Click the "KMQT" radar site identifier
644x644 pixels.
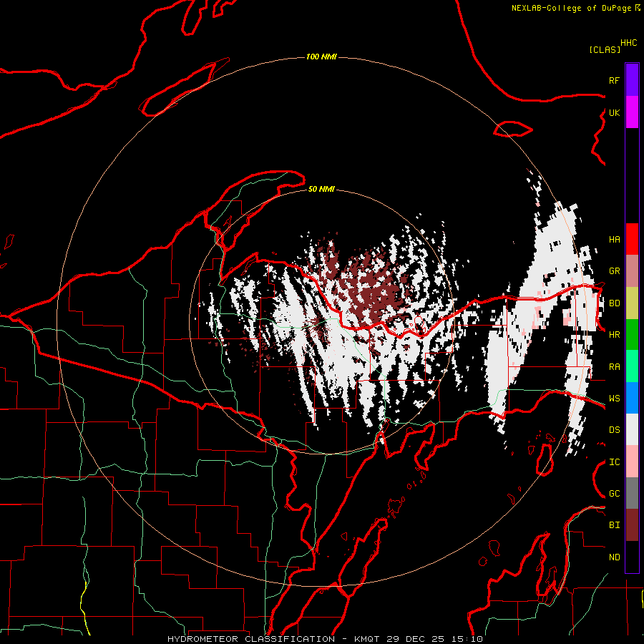click(367, 639)
